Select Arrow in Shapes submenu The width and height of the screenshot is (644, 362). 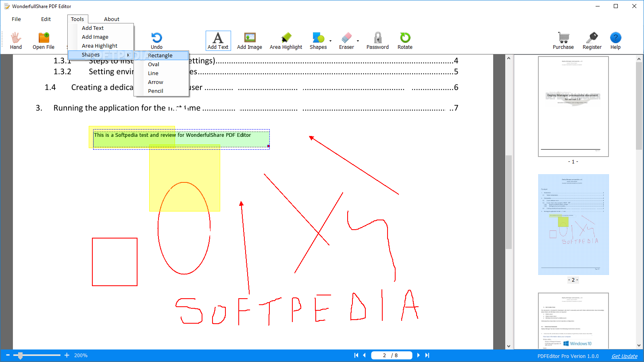click(x=161, y=82)
